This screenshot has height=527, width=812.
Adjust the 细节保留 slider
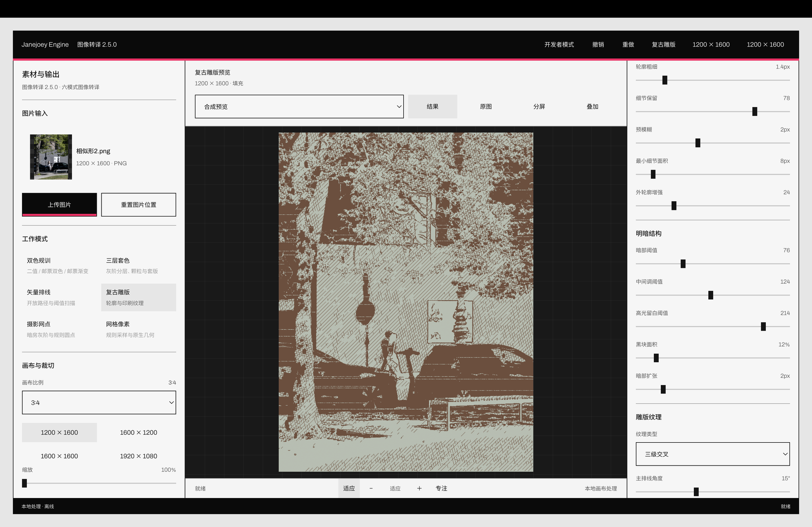[x=713, y=112]
